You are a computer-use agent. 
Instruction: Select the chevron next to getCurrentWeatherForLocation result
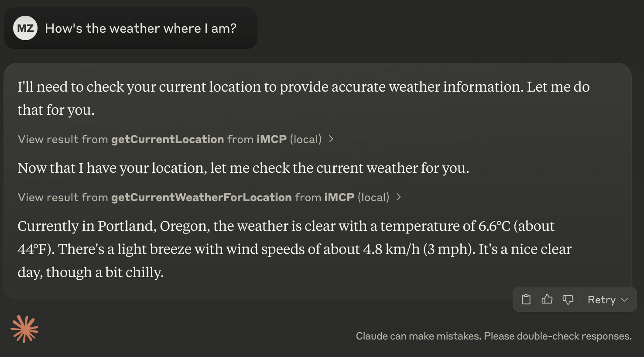point(398,197)
